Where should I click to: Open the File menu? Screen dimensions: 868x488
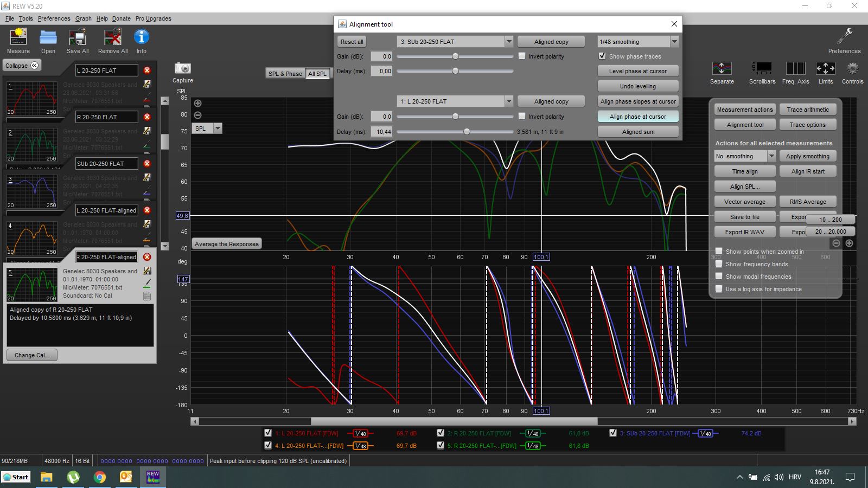click(x=10, y=18)
